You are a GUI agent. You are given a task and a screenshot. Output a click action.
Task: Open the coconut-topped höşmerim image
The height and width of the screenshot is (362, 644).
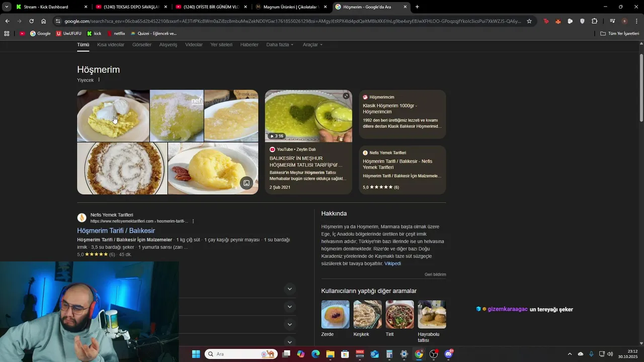[x=177, y=116]
